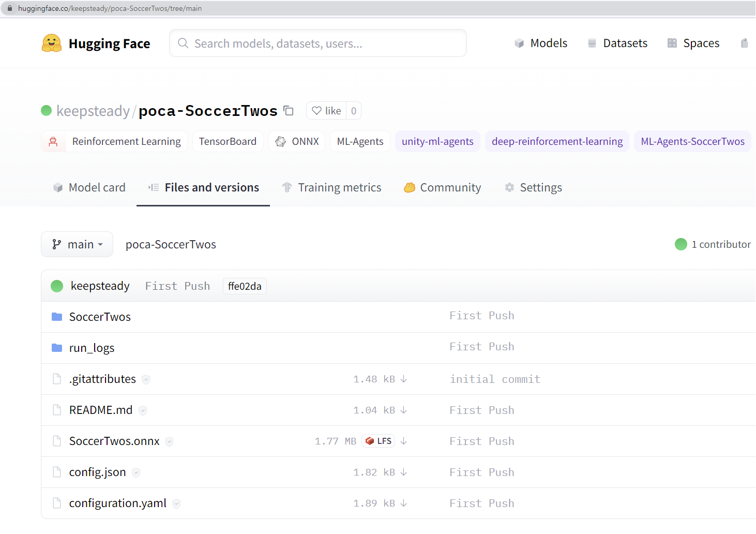Open the config.json file
The height and width of the screenshot is (534, 756).
(97, 472)
